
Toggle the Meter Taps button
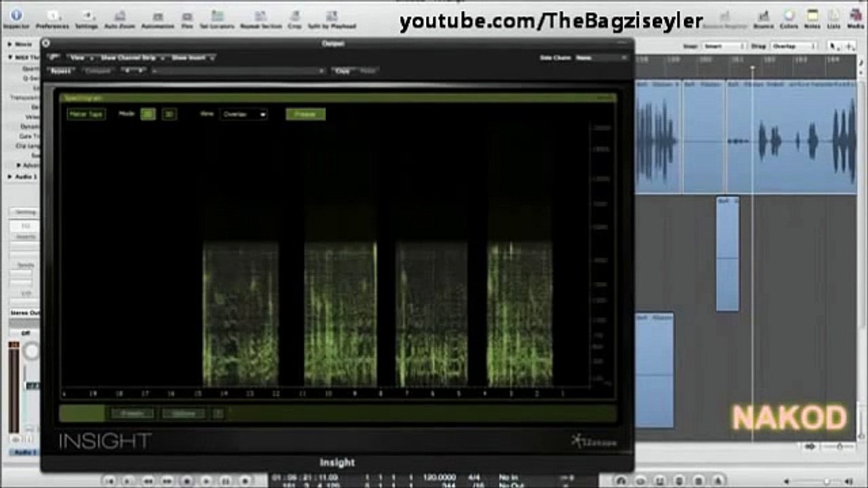(x=86, y=114)
